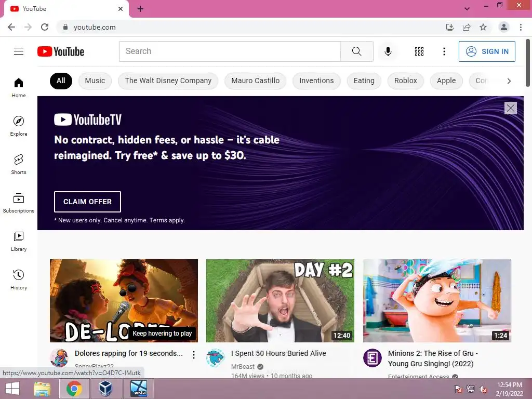The image size is (532, 399).
Task: Open Minions Gru bath thumbnail
Action: tap(437, 301)
